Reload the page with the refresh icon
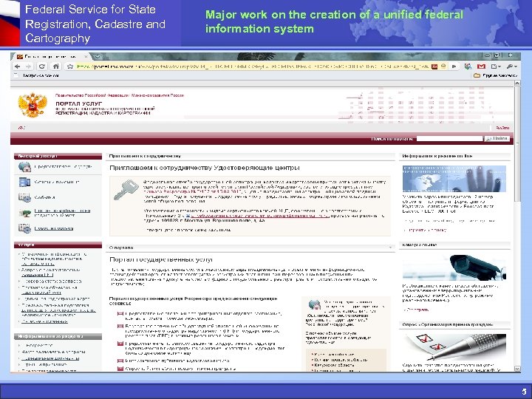Screen dimensions: 532x399 pos(42,66)
